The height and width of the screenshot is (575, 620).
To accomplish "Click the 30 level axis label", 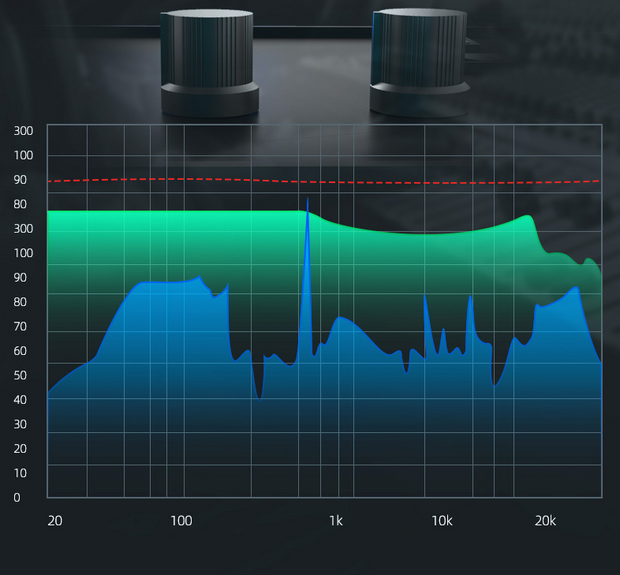I will (x=20, y=425).
